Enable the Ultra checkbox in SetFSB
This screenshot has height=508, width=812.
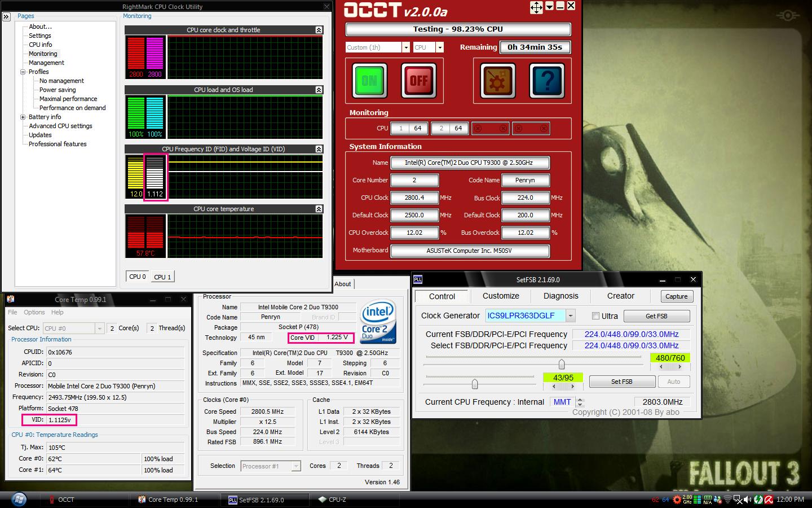click(x=595, y=316)
